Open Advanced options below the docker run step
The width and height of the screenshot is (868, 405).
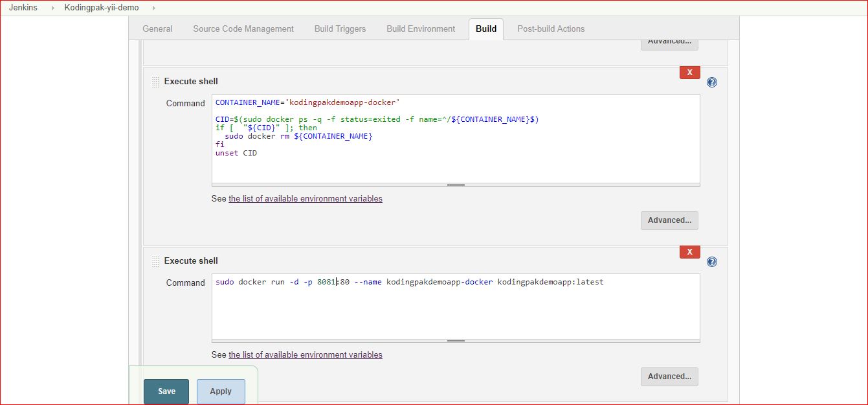tap(669, 376)
